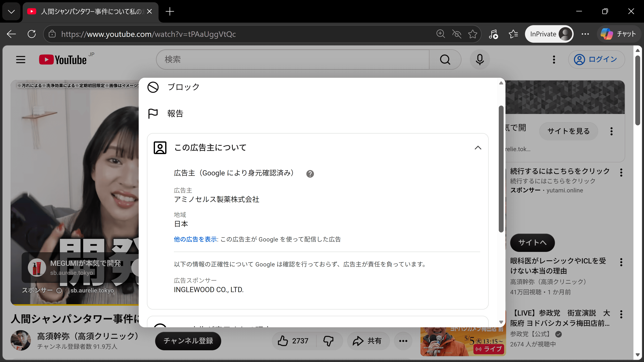Click the サイトへ button
Viewport: 644px width, 362px height.
[532, 243]
